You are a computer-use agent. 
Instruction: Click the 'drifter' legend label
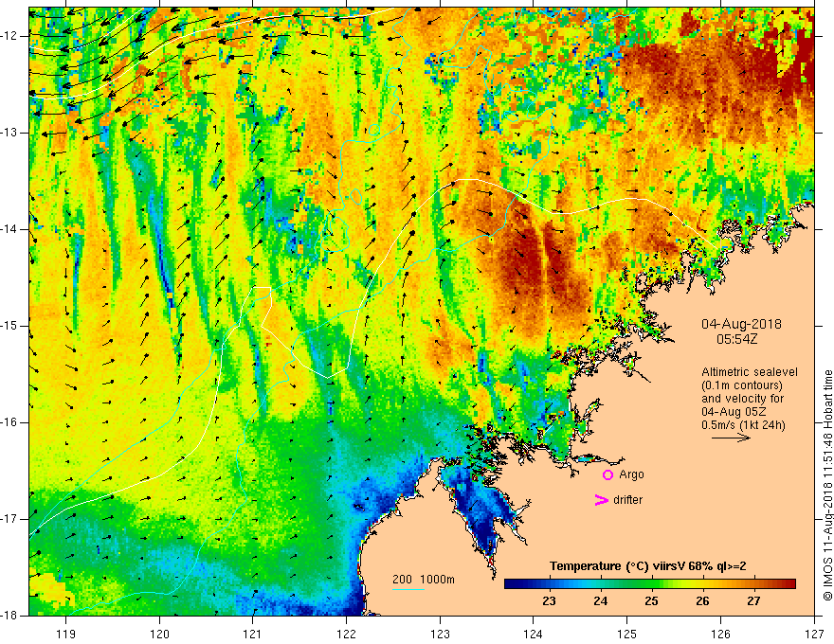coord(627,500)
